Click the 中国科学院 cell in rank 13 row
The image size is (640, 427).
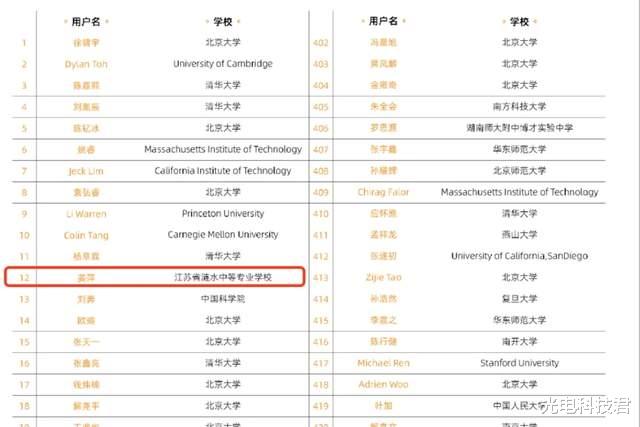[223, 299]
